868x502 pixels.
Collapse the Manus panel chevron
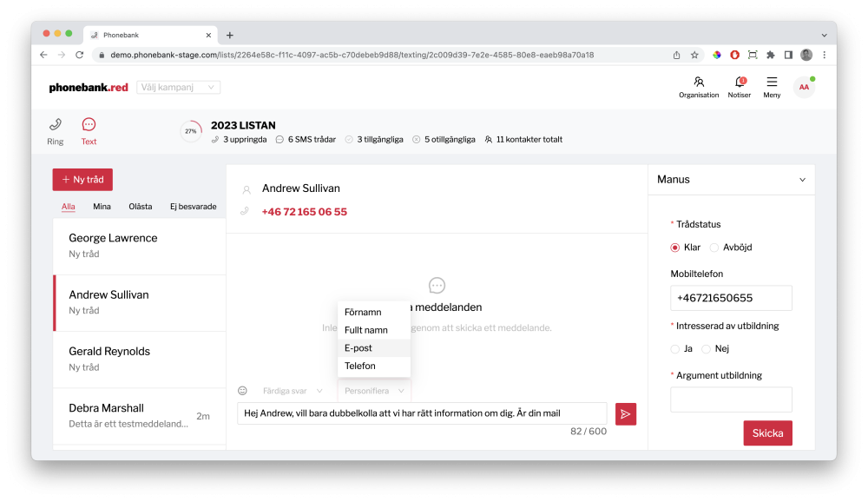[x=802, y=180]
